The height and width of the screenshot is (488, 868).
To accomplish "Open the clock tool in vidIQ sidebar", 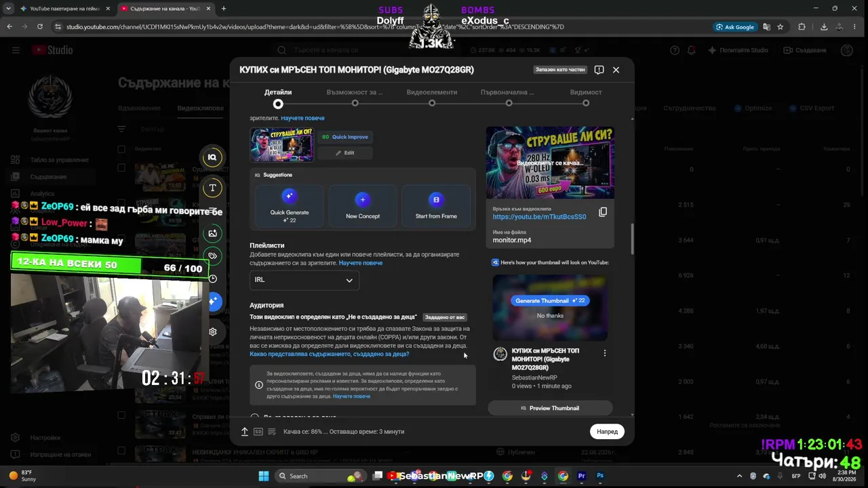I will pyautogui.click(x=212, y=279).
